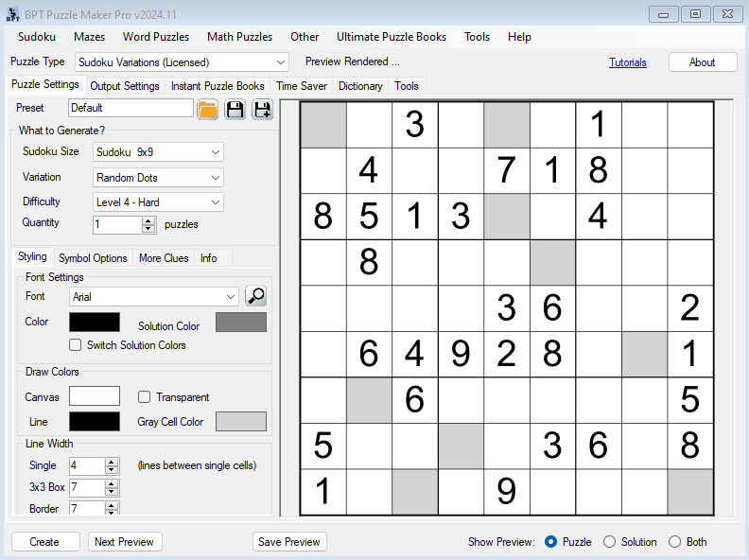Open the Tutorials link
The image size is (749, 560).
coord(628,62)
